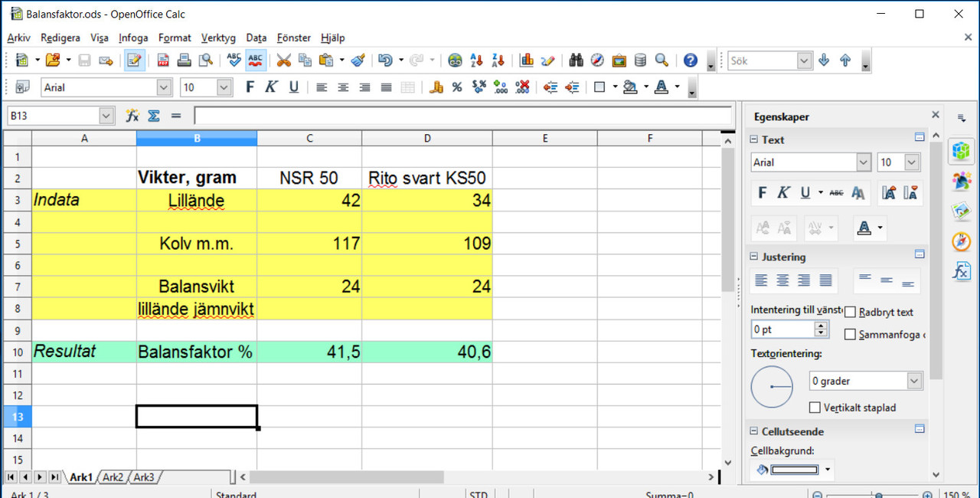Click the Bold F button in toolbar

pyautogui.click(x=250, y=87)
